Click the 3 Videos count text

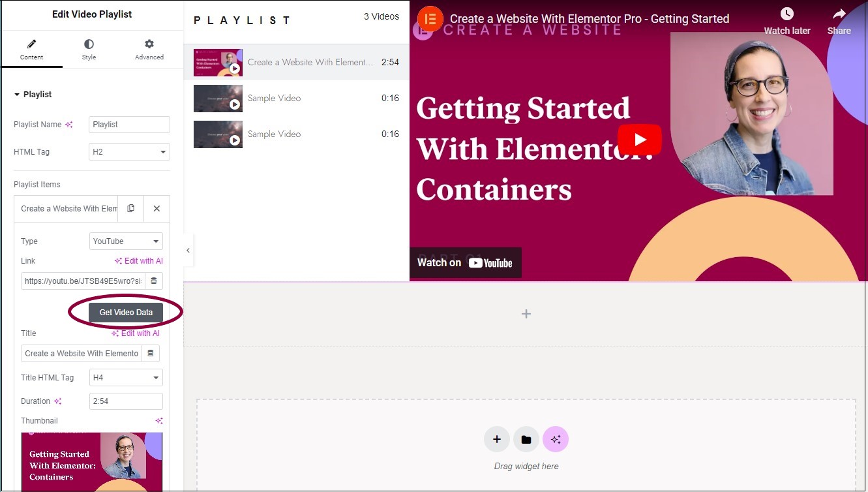click(382, 17)
